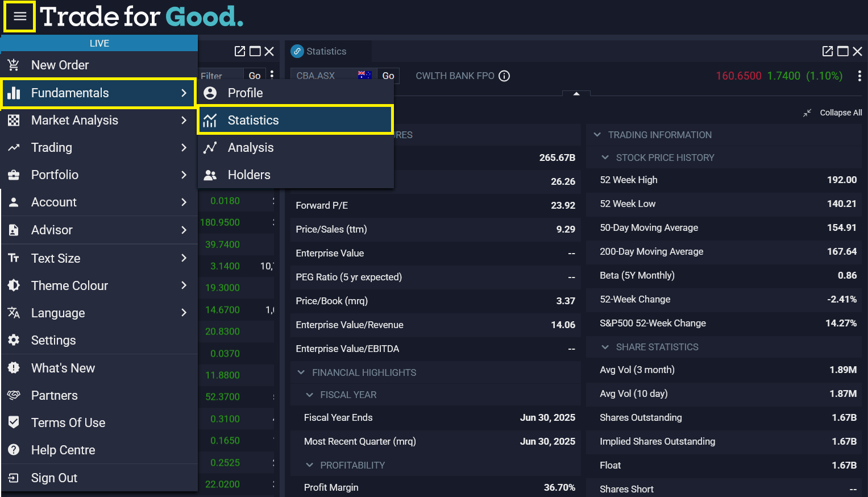This screenshot has width=868, height=497.
Task: Click the Settings gear icon
Action: click(x=14, y=340)
